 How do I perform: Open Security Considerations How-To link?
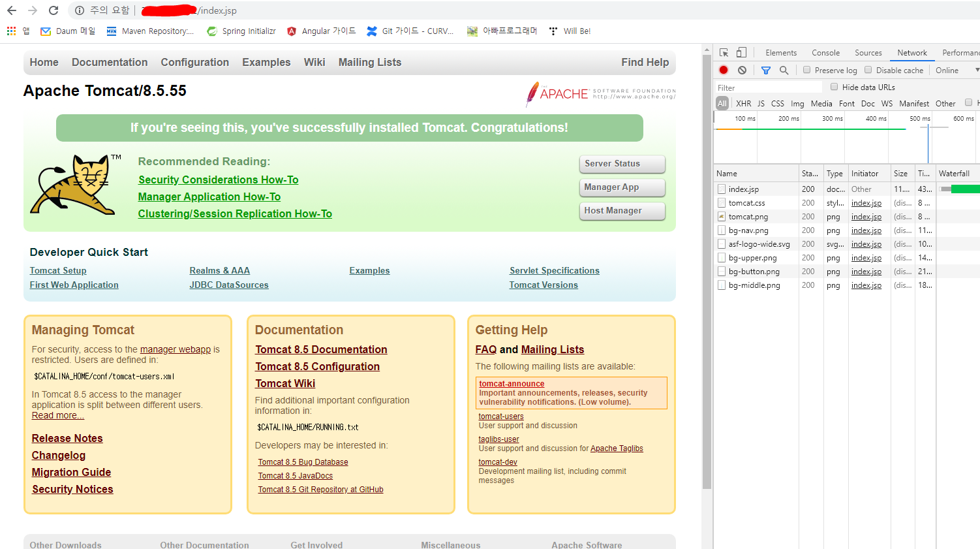tap(218, 180)
